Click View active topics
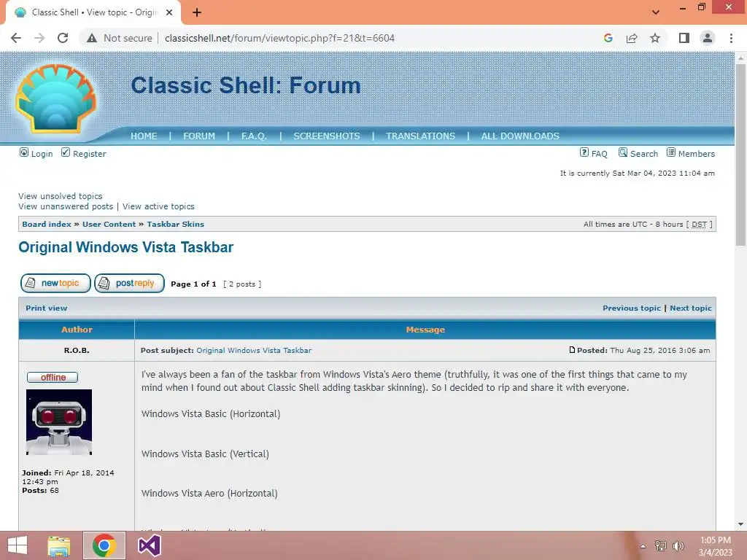Viewport: 747px width, 560px height. pos(158,206)
